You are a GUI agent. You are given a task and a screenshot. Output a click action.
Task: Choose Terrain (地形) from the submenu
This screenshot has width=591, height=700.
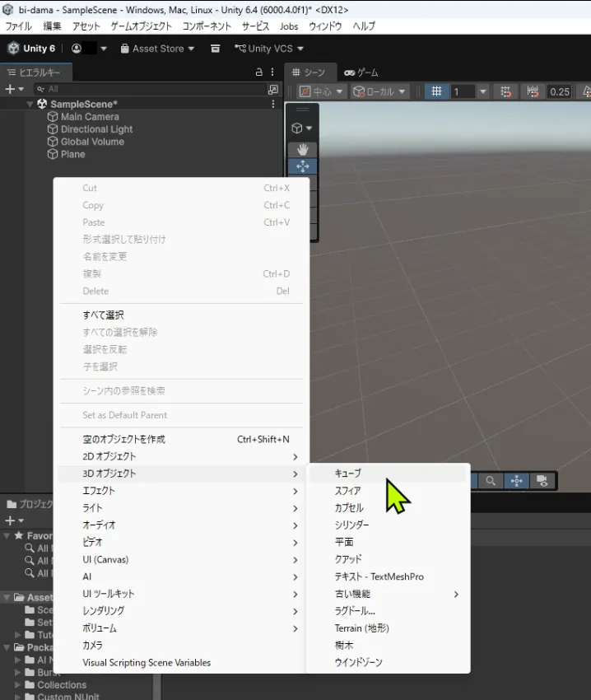click(x=388, y=628)
